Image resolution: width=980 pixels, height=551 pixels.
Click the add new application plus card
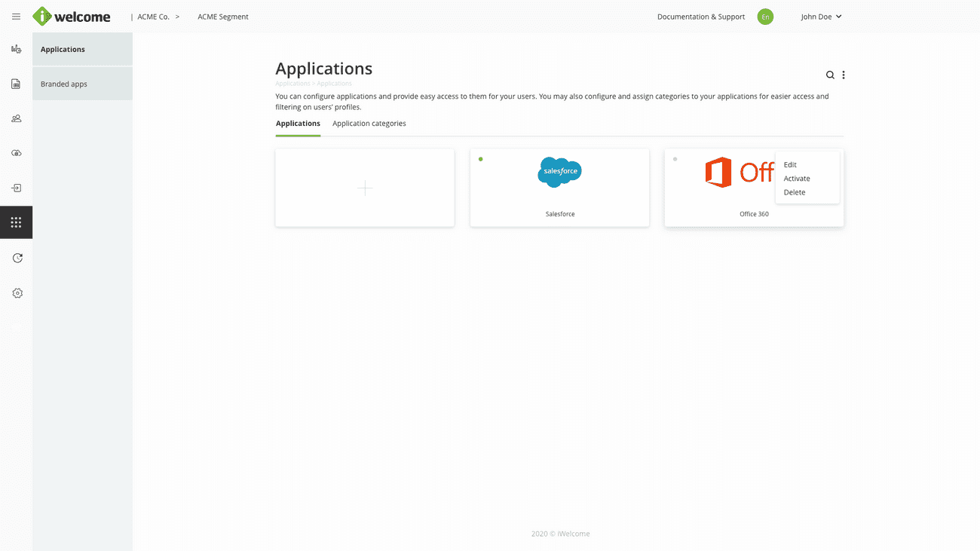pyautogui.click(x=365, y=188)
